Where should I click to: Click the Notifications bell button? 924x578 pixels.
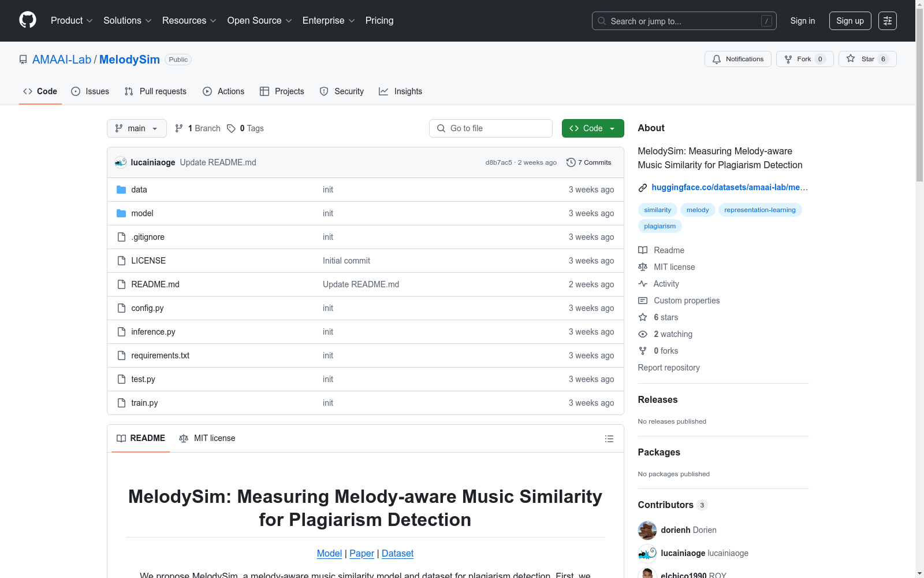pyautogui.click(x=737, y=59)
